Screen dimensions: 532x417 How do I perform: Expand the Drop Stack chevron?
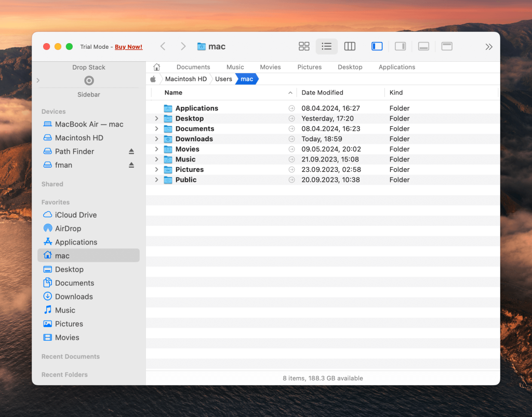38,80
